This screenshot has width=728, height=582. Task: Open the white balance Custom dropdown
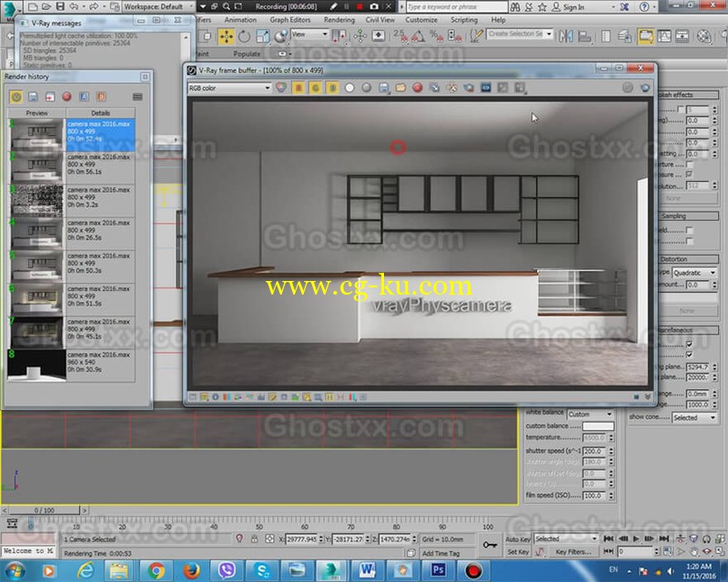(590, 414)
